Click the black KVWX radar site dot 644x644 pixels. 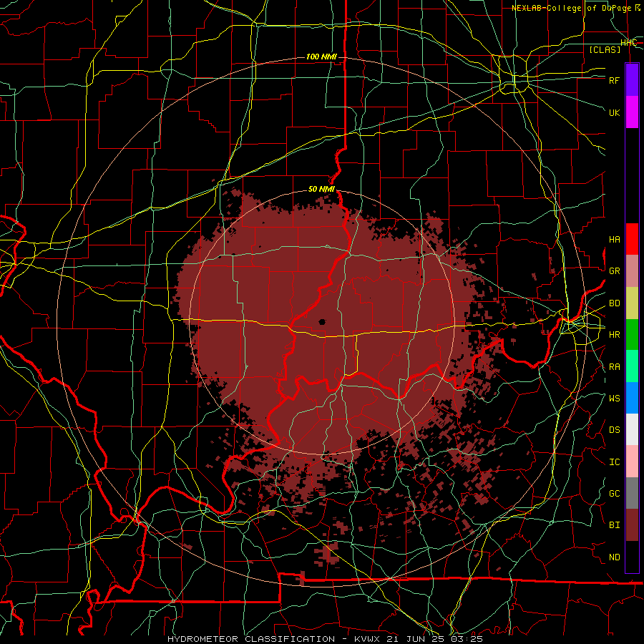click(x=322, y=322)
